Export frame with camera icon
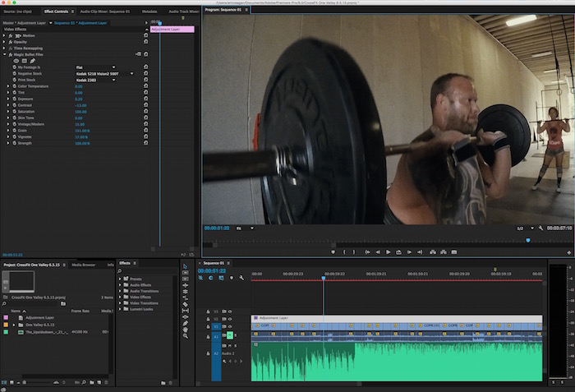This screenshot has width=575, height=392. point(454,252)
